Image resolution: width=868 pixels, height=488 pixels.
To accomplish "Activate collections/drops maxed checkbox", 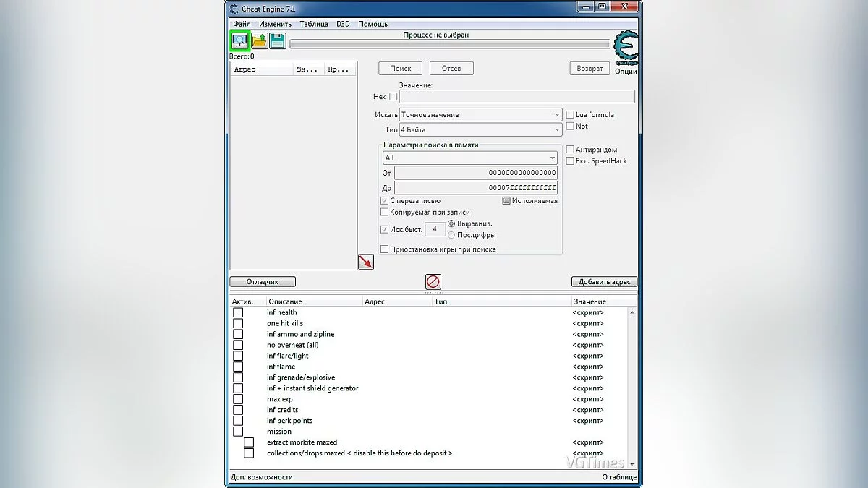I will coord(249,453).
